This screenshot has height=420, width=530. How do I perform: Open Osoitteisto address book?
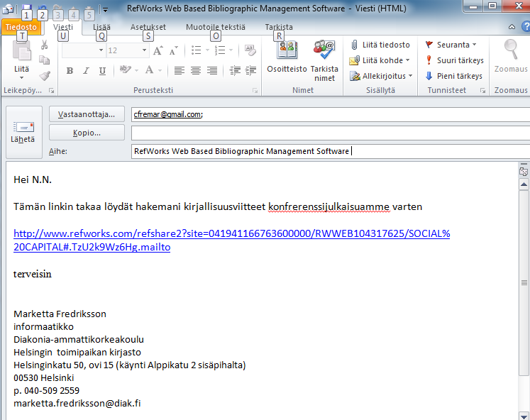(x=287, y=57)
